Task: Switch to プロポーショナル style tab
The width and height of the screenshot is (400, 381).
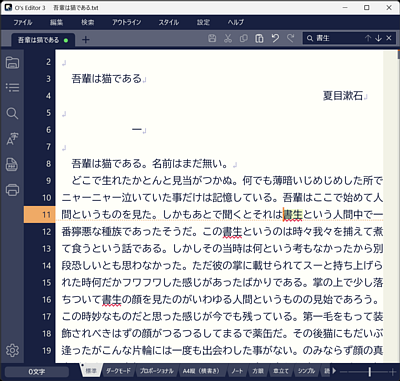Action: [156, 371]
